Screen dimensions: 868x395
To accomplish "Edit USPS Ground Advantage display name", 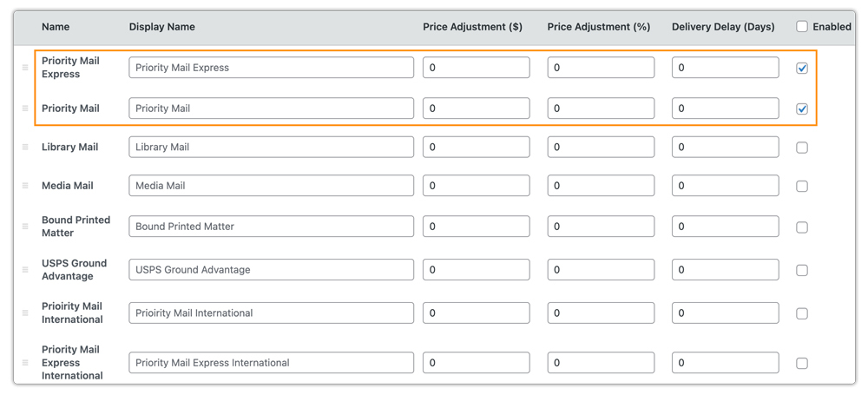I will click(271, 270).
